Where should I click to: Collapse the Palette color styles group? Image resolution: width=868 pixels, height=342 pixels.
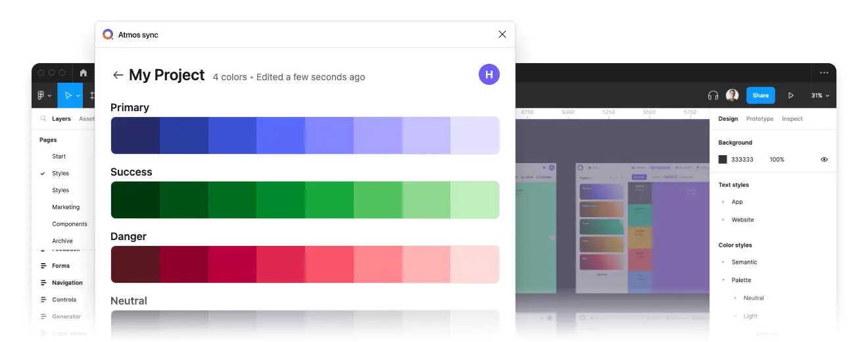point(723,280)
